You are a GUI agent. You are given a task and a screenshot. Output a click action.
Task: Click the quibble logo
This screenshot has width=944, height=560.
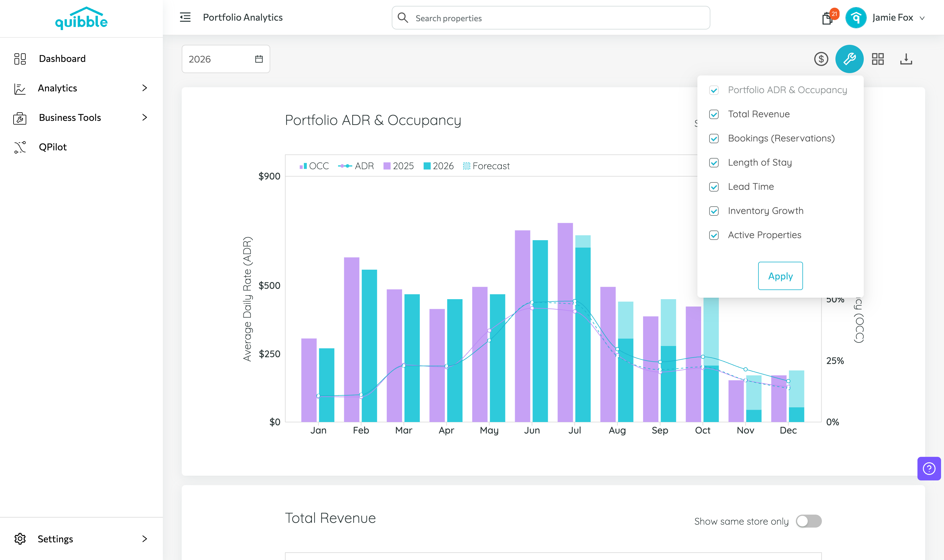click(x=81, y=18)
